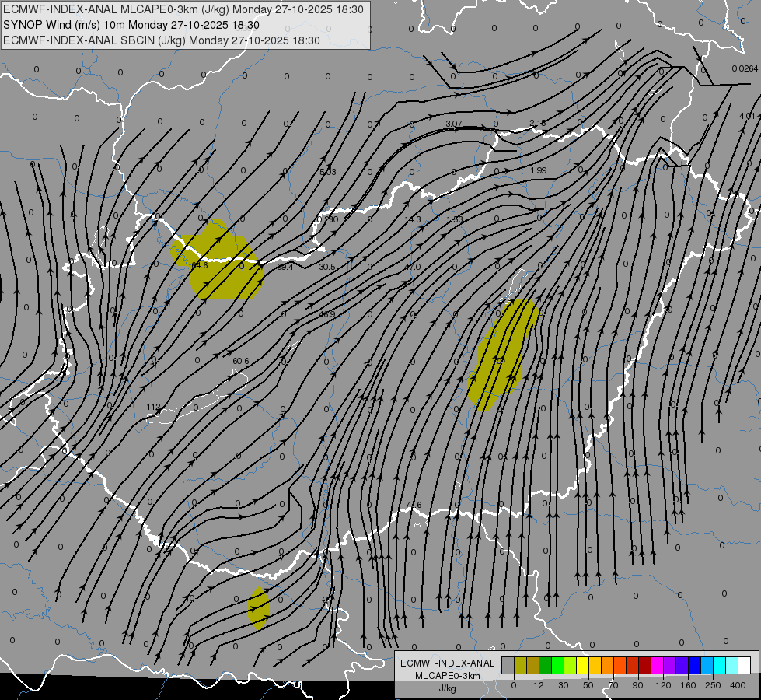
Task: Click the 2.13 value on the map
Action: tap(538, 123)
